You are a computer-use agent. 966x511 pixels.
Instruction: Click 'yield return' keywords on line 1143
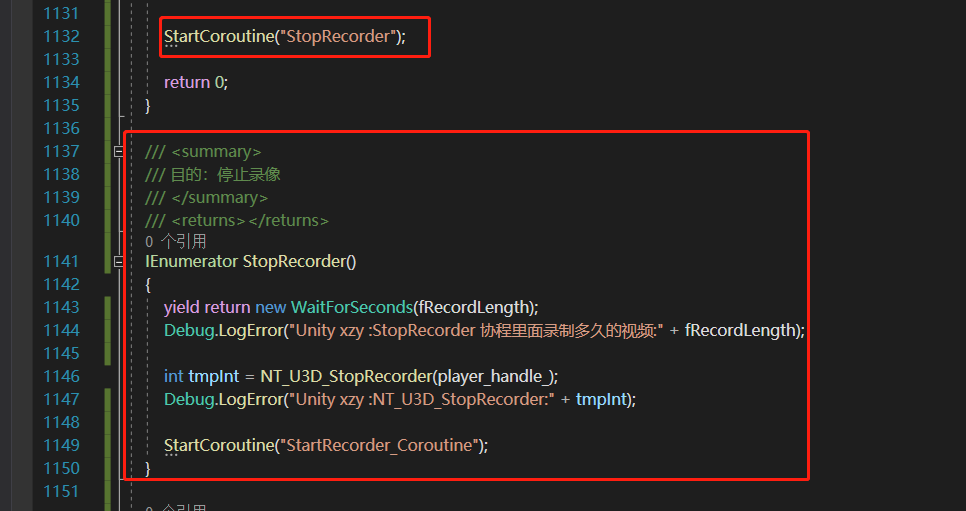tap(207, 307)
